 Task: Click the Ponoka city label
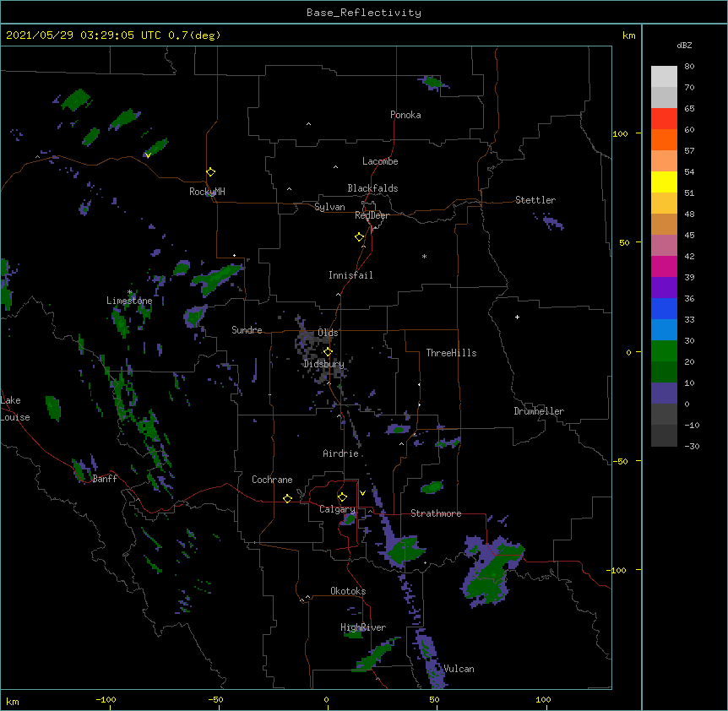pyautogui.click(x=405, y=115)
